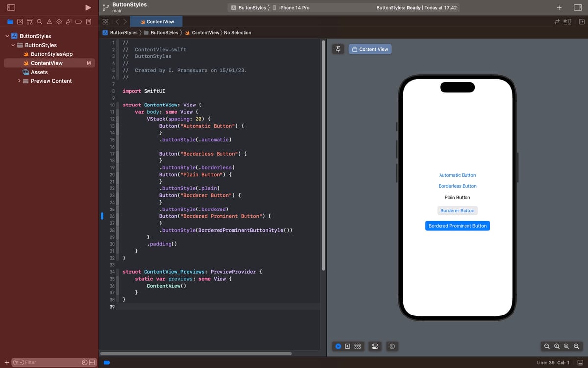
Task: Click the plus Library button in toolbar
Action: [559, 8]
